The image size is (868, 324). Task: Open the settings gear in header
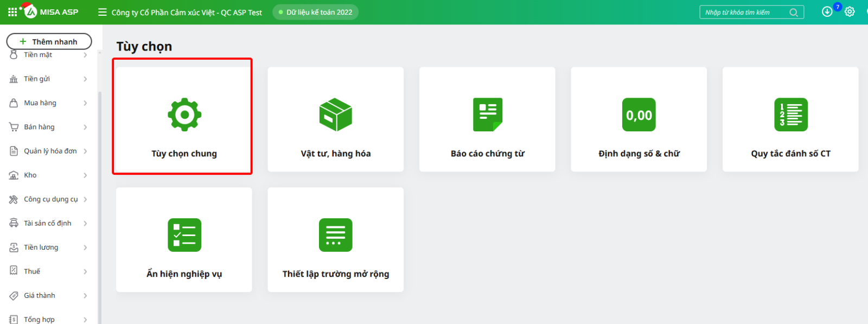(850, 11)
